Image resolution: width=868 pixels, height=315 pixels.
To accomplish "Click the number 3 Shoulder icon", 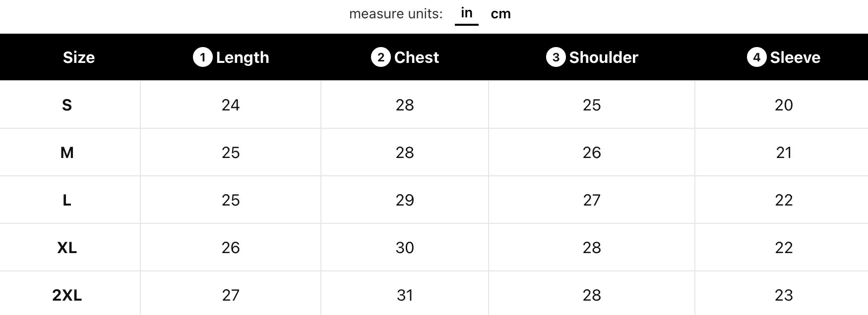I will [556, 57].
